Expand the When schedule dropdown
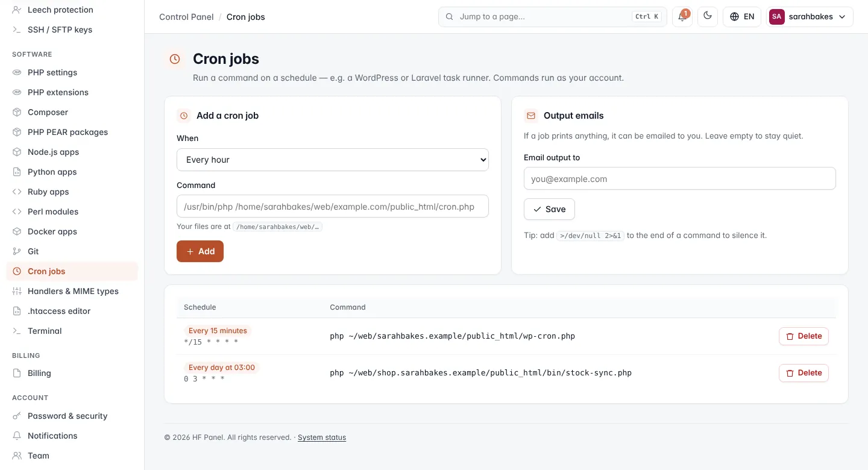The image size is (868, 470). (x=333, y=160)
